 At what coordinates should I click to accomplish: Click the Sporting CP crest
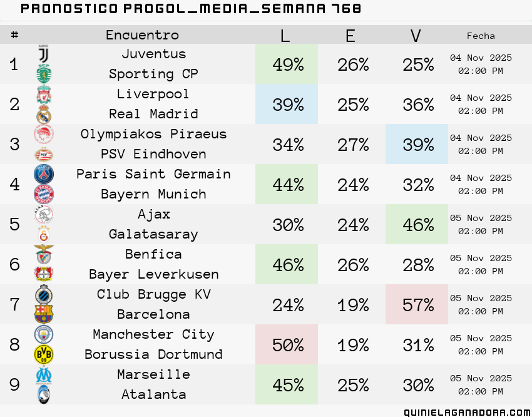44,73
